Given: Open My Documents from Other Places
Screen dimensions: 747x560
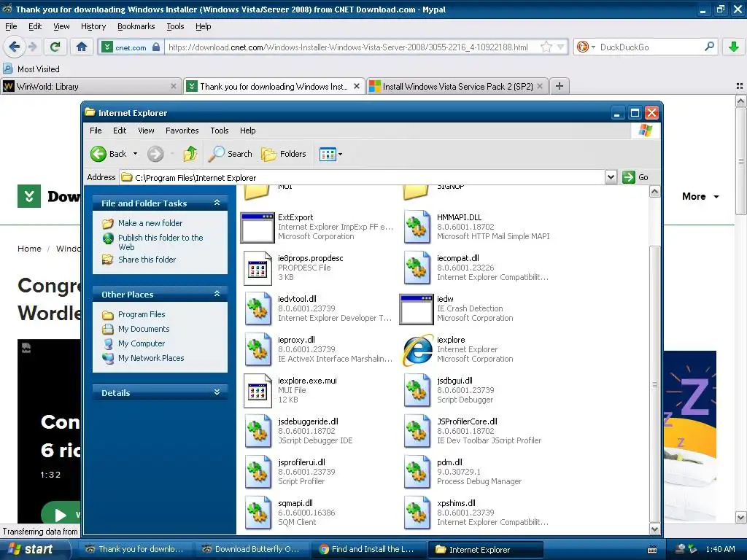Looking at the screenshot, I should (x=144, y=329).
